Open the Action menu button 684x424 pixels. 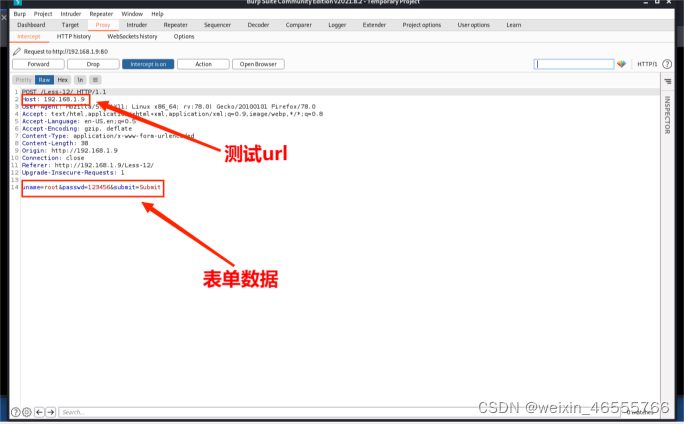pyautogui.click(x=203, y=64)
